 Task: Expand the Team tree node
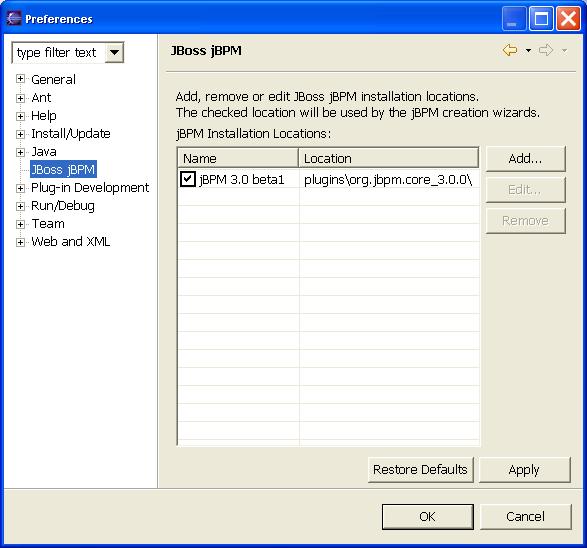point(20,224)
